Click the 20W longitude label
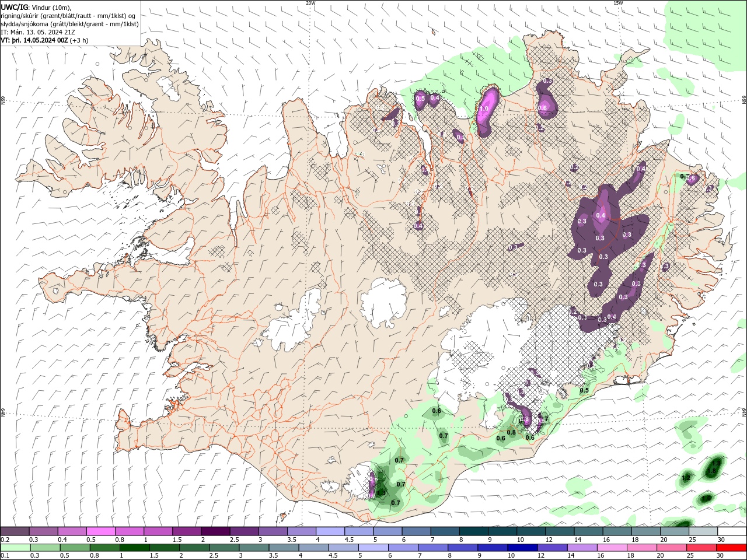The height and width of the screenshot is (560, 747). [x=310, y=2]
